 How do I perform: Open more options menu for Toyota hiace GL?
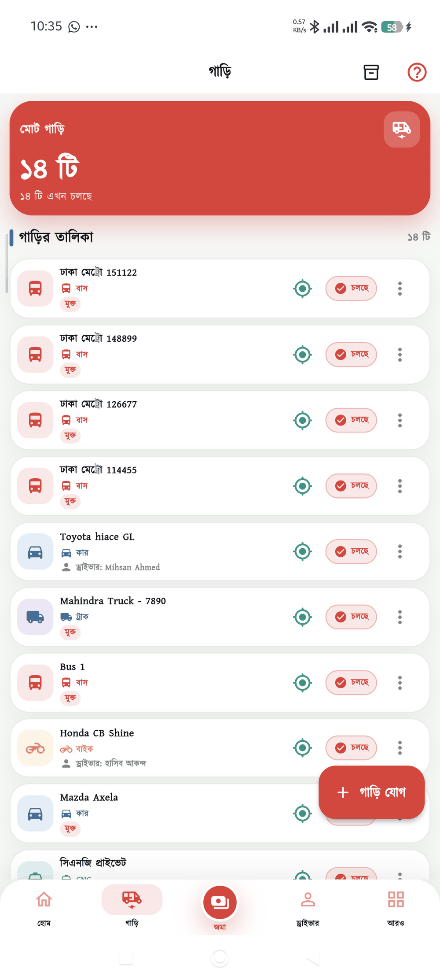click(400, 551)
